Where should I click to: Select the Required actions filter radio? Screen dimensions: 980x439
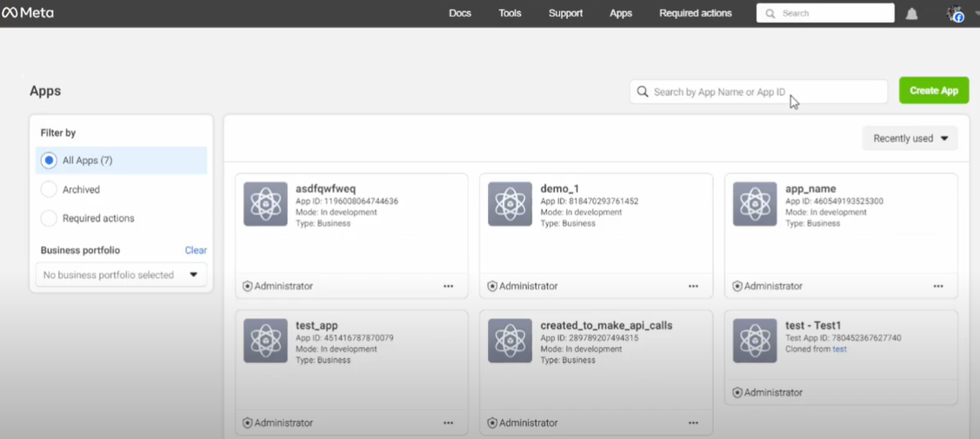coord(49,218)
